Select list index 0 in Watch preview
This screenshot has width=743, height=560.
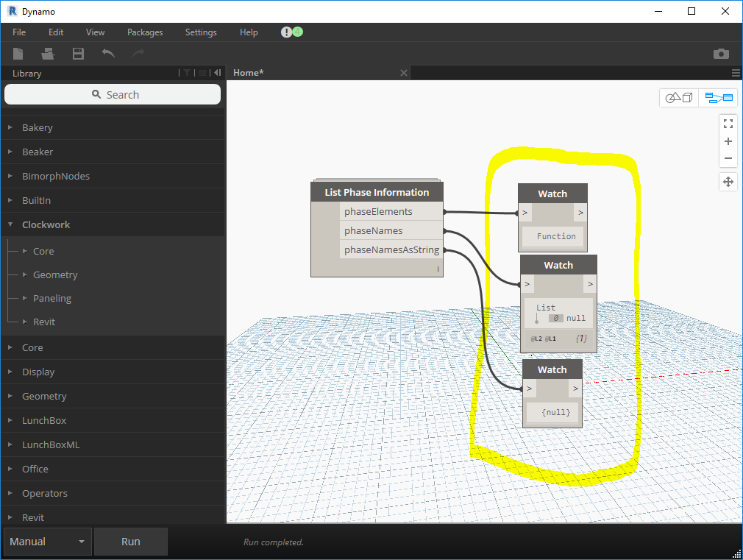coord(556,318)
